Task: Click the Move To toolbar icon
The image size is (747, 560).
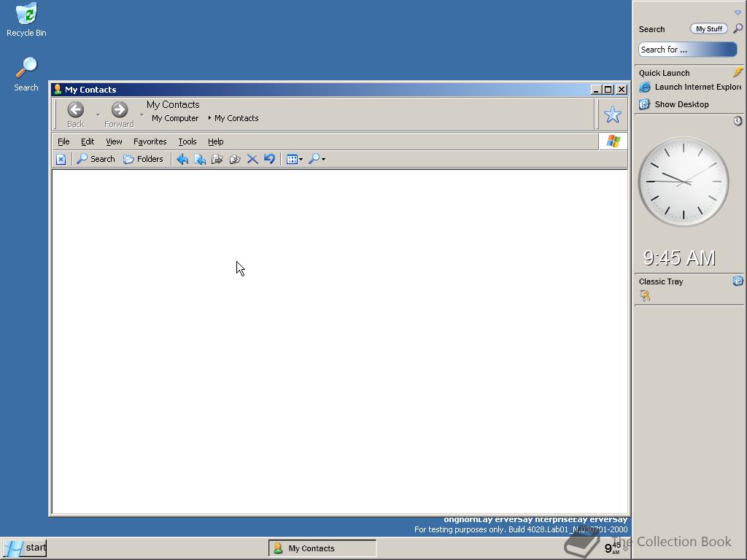Action: (200, 159)
